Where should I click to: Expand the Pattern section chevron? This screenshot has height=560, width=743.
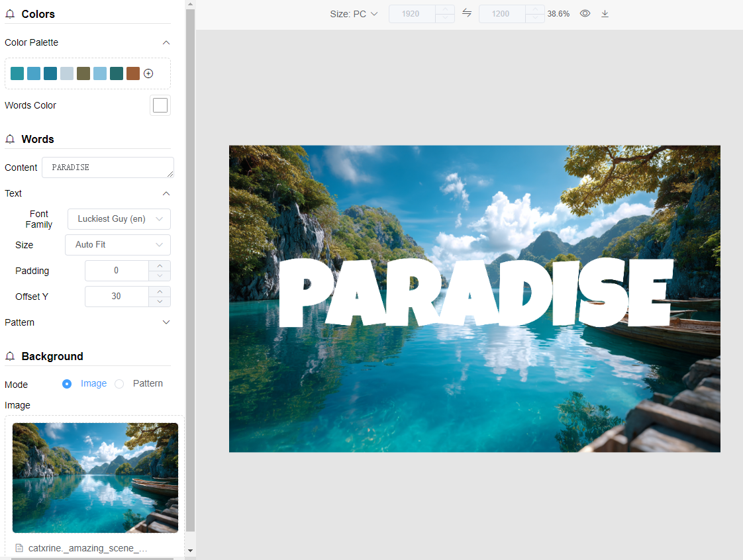pyautogui.click(x=166, y=322)
